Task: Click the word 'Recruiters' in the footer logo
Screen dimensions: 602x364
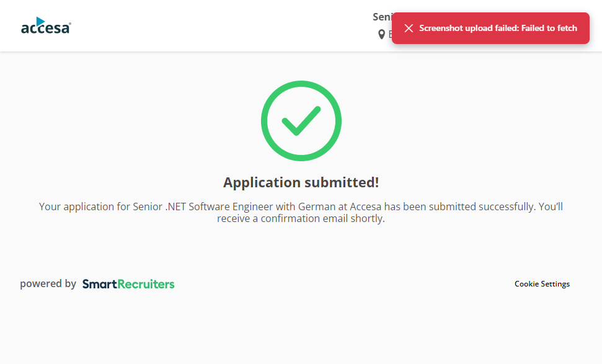Action: tap(146, 284)
